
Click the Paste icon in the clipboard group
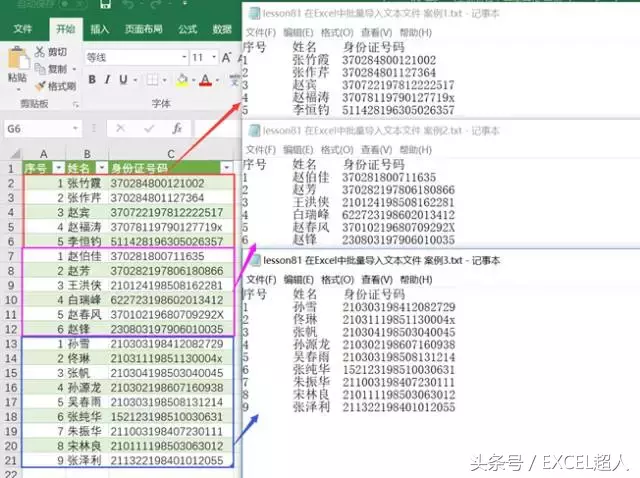click(18, 58)
